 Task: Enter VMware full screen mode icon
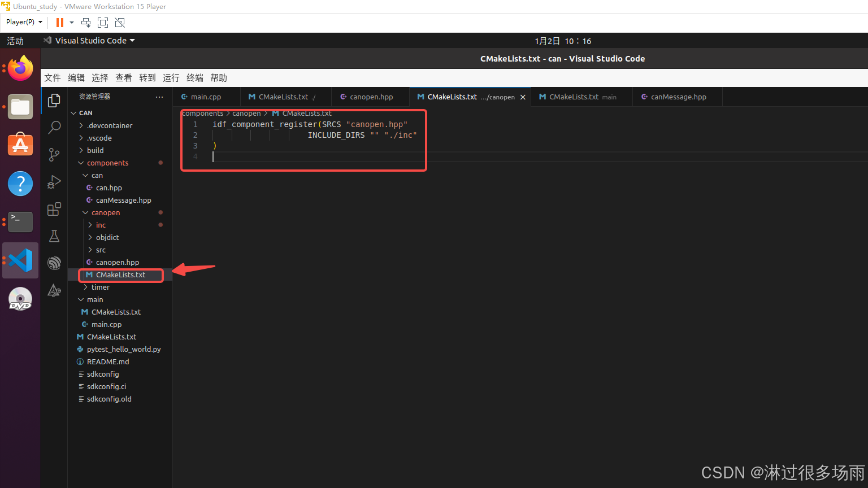tap(103, 23)
